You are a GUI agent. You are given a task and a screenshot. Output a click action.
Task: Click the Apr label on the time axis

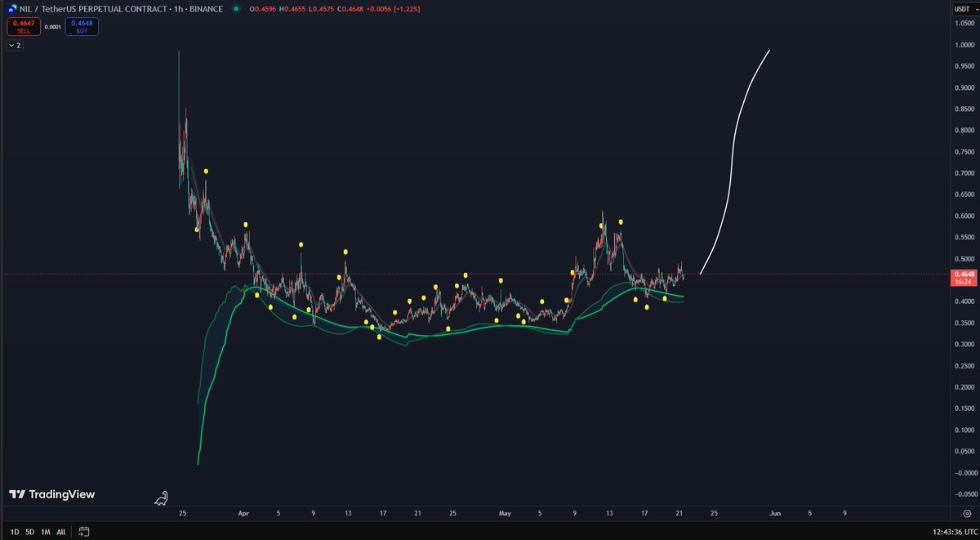point(243,514)
